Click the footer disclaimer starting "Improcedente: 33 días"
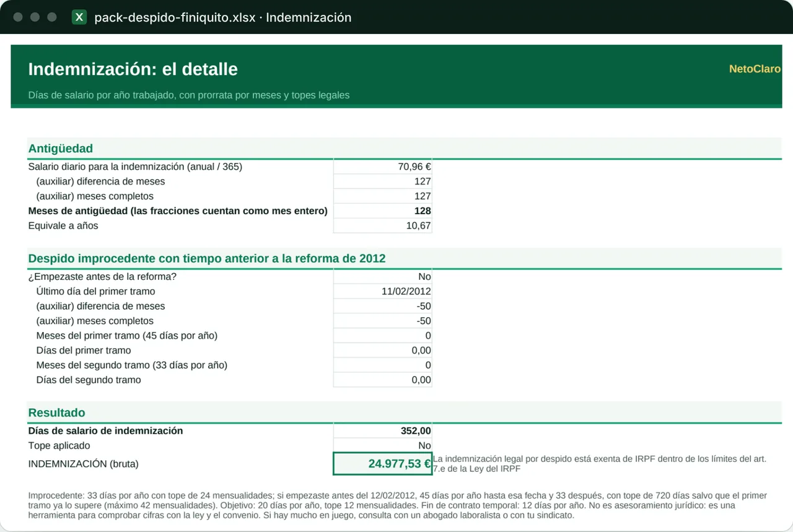 click(398, 505)
